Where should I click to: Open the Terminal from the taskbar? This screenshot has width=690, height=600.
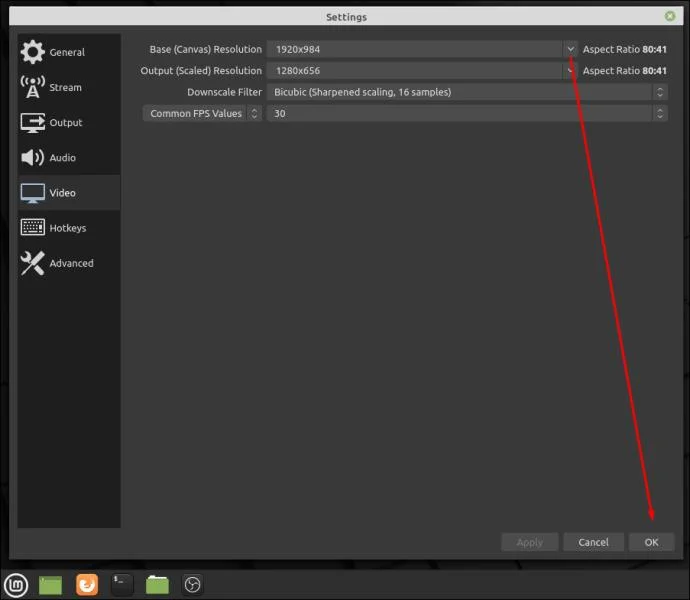[x=121, y=585]
